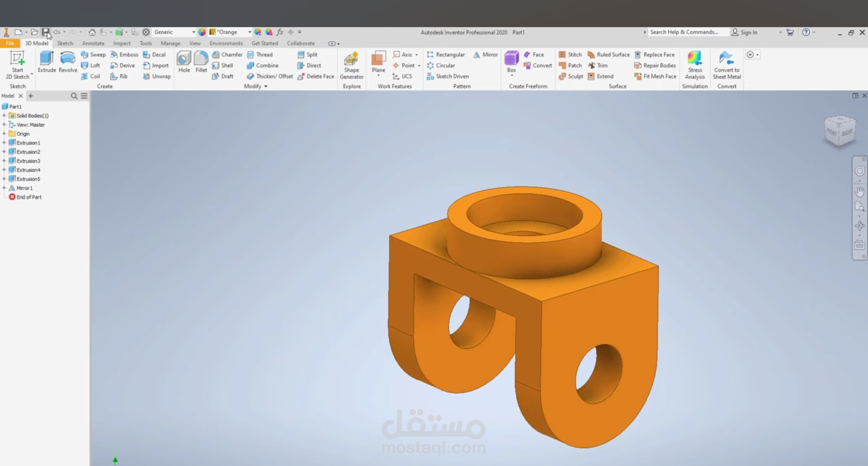This screenshot has width=868, height=466.
Task: Place a Hole feature
Action: click(x=184, y=62)
